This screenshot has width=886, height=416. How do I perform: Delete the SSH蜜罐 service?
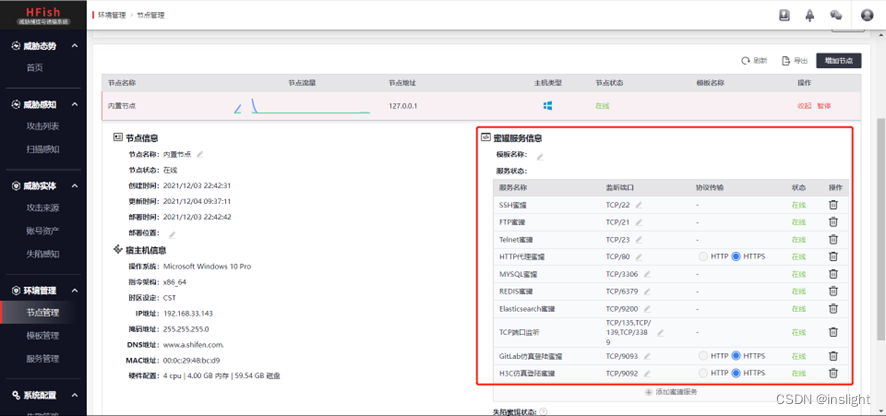(833, 205)
